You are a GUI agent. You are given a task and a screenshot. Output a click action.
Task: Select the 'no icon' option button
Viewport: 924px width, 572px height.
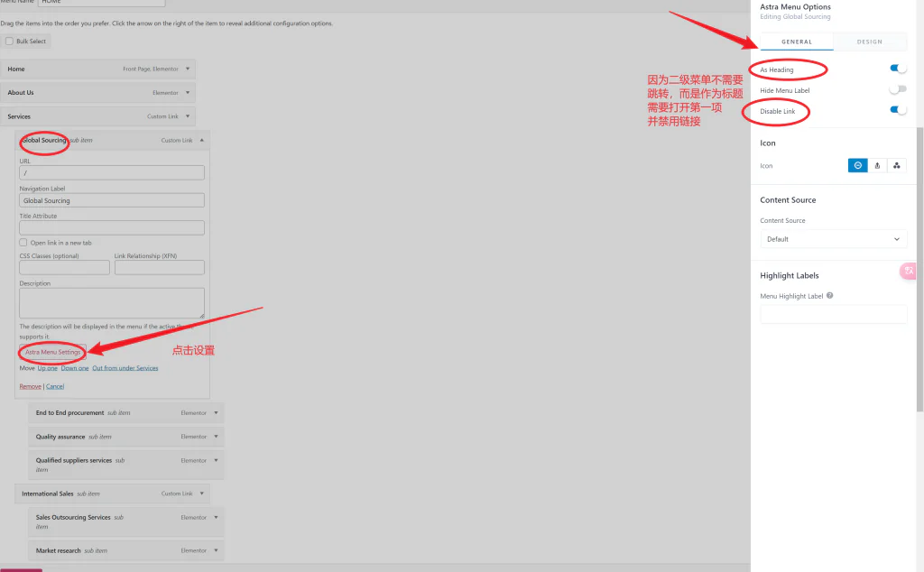point(857,165)
